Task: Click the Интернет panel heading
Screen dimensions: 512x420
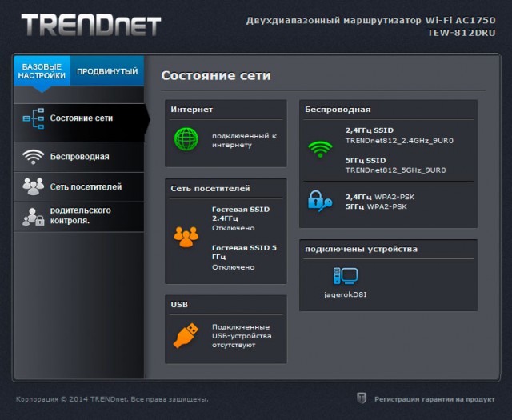Action: pos(192,110)
